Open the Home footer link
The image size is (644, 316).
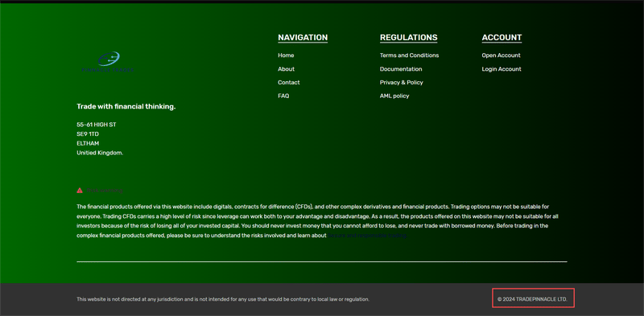coord(286,55)
